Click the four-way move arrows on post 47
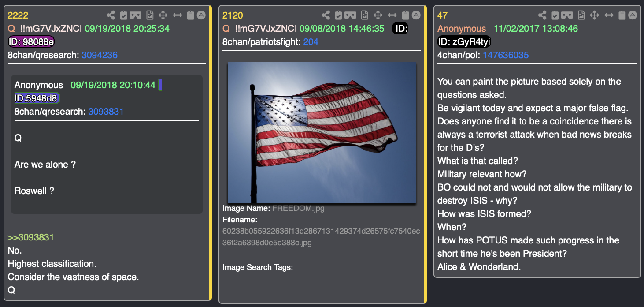The width and height of the screenshot is (644, 307). (594, 15)
